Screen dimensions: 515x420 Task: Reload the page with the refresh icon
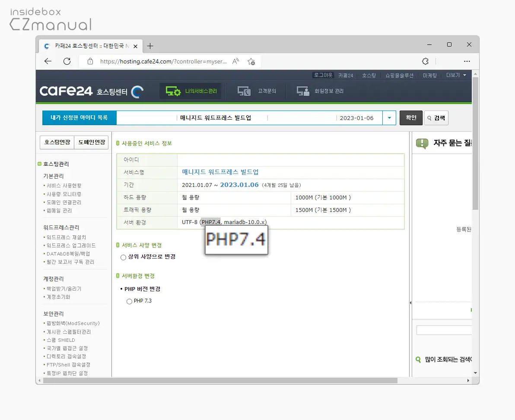pos(67,61)
